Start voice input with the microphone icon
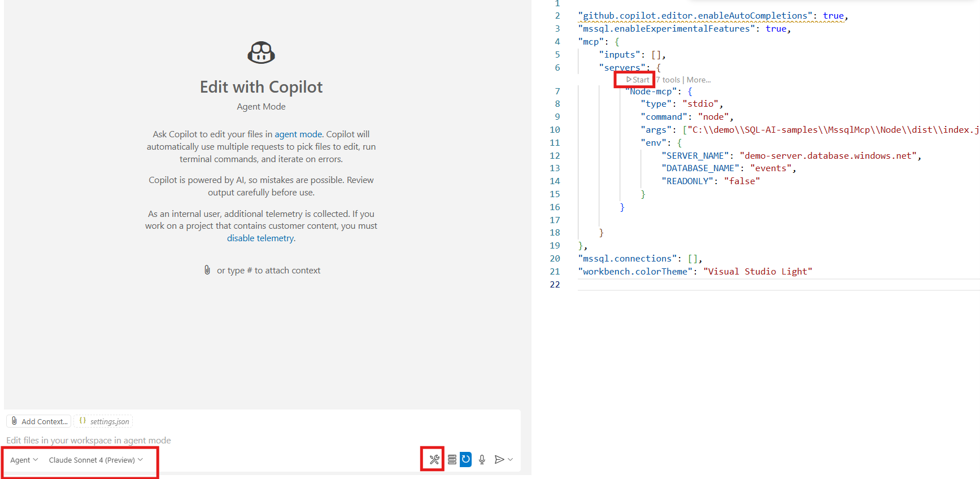Viewport: 980px width, 479px height. coord(482,459)
